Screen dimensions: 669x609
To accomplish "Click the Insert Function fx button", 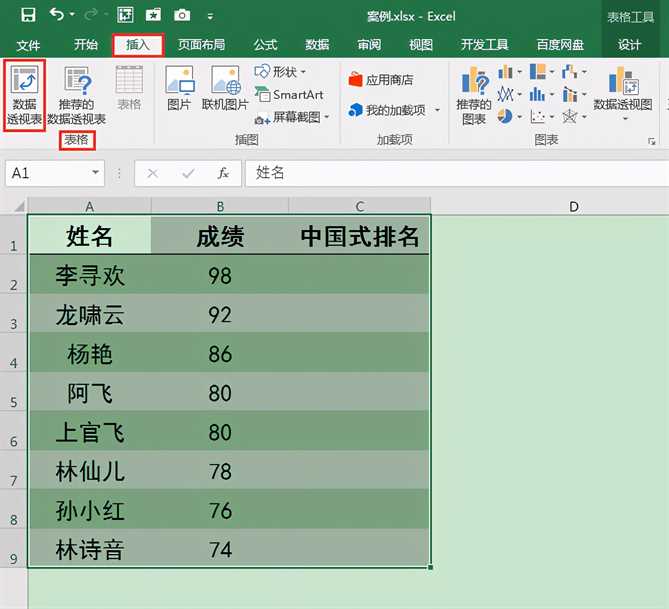I will (224, 173).
